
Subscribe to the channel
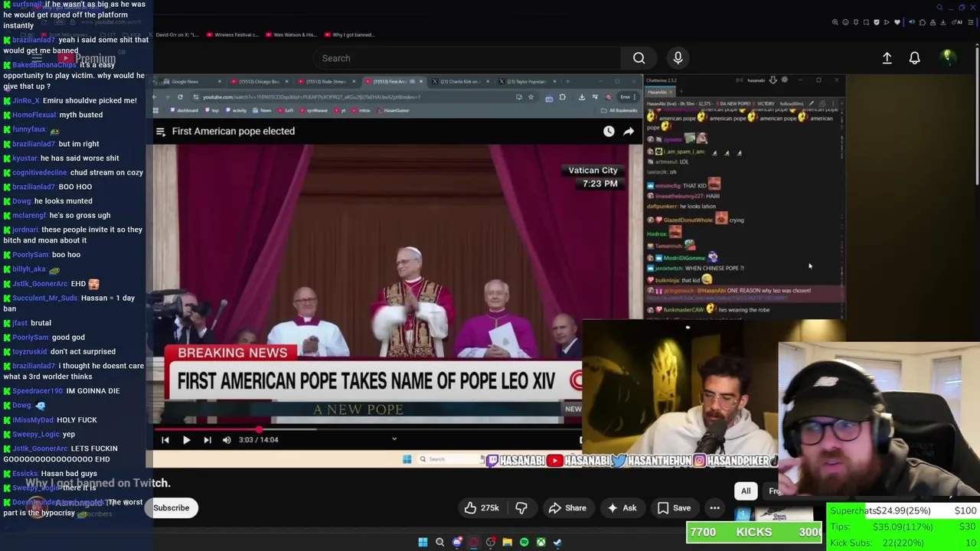(x=171, y=508)
